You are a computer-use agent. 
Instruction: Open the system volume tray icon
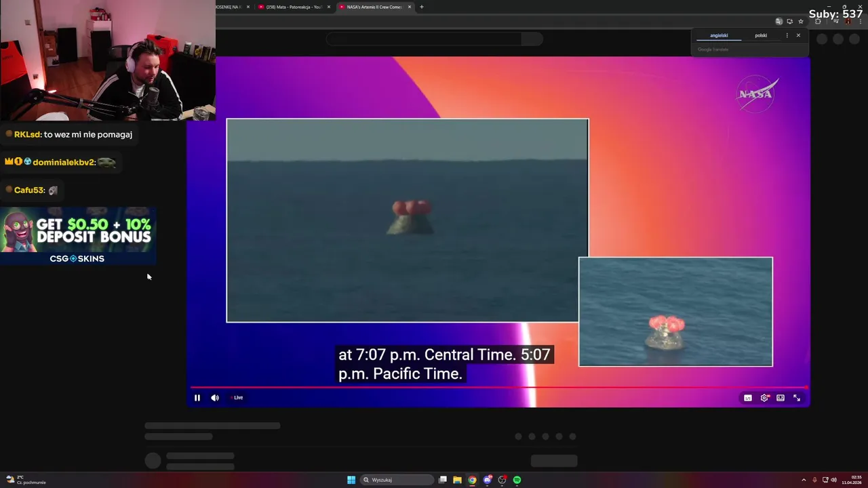pos(833,480)
